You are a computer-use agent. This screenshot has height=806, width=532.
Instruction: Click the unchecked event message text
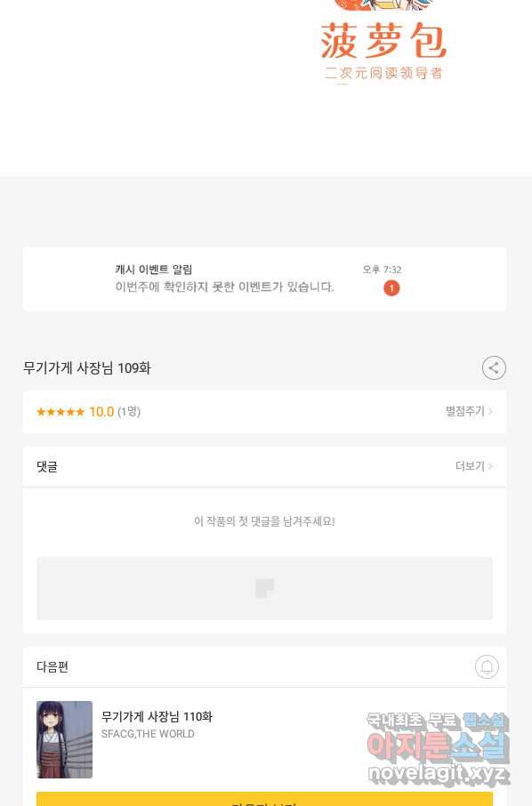224,286
